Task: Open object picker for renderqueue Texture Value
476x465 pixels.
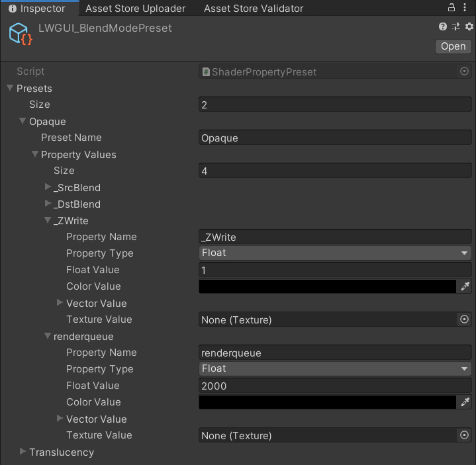Action: coord(464,435)
